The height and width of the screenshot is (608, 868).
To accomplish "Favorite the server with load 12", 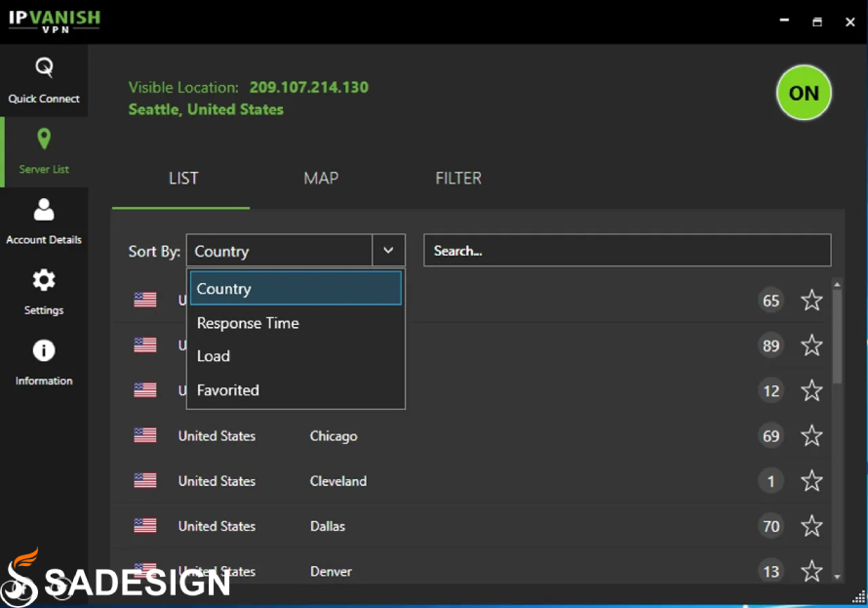I will pos(811,391).
